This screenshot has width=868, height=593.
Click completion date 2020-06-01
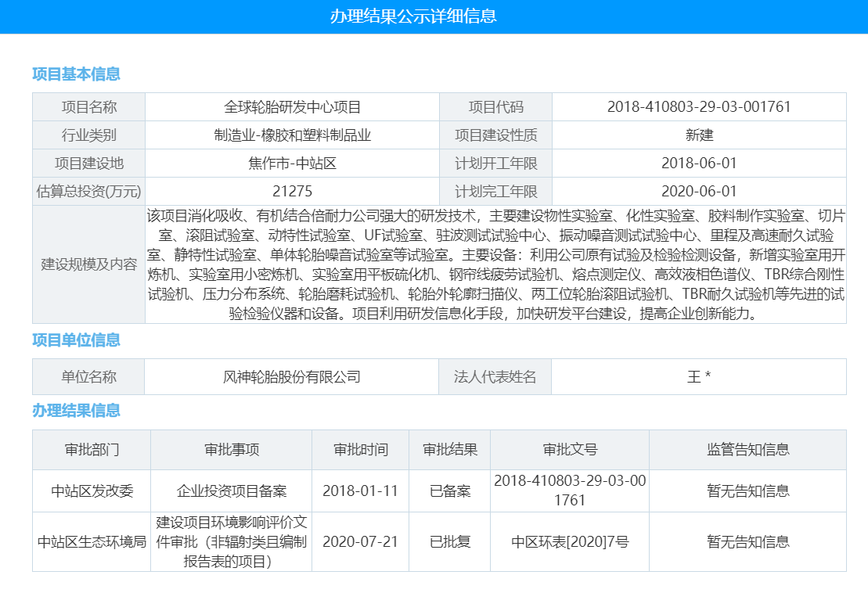pyautogui.click(x=699, y=192)
